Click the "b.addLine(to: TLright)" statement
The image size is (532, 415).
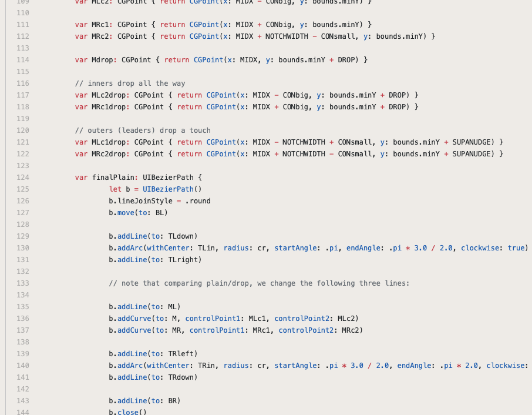pos(156,260)
